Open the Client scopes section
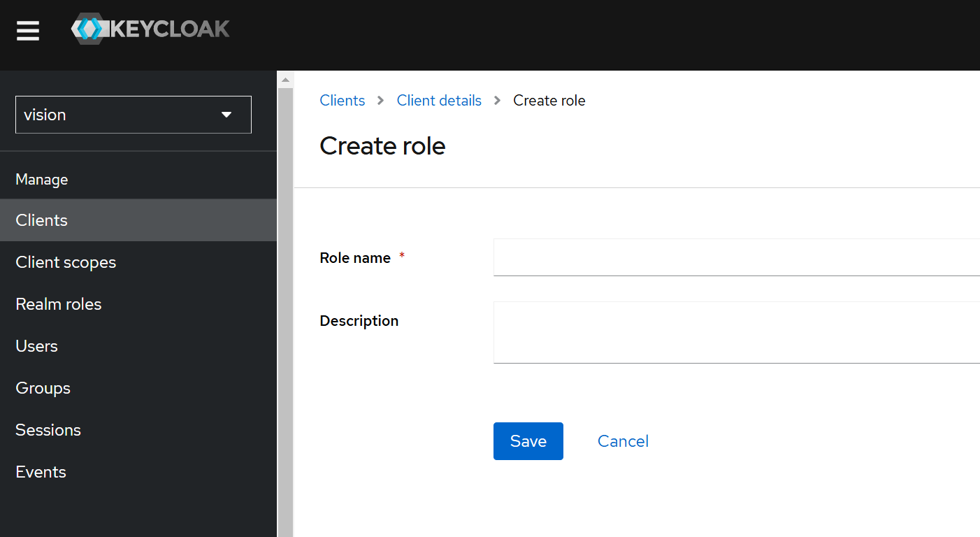Image resolution: width=980 pixels, height=537 pixels. (66, 262)
